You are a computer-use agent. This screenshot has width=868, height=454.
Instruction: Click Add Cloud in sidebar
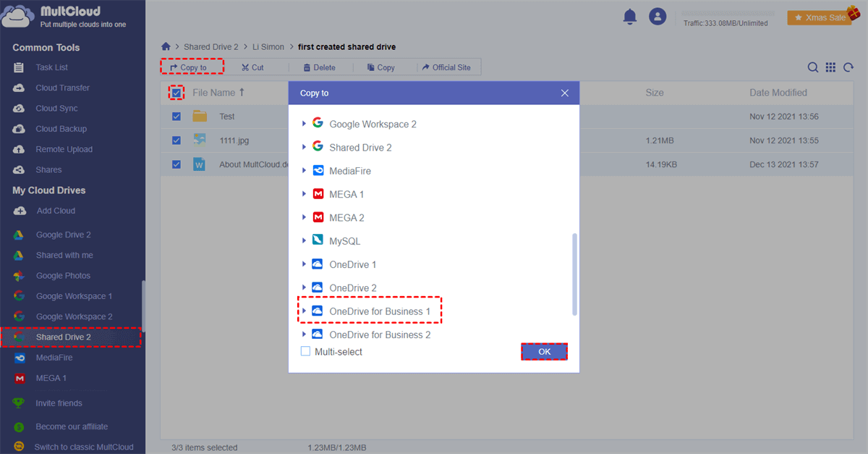[56, 211]
